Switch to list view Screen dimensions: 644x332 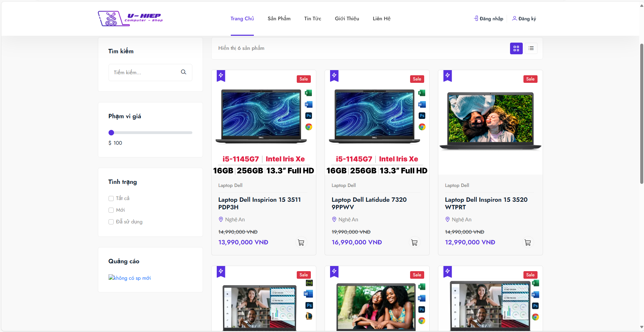pos(531,48)
